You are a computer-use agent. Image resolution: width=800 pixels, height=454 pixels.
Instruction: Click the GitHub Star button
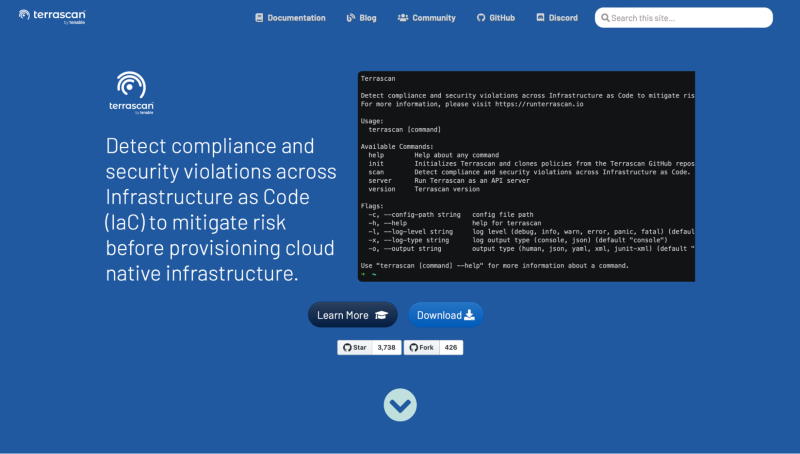coord(355,347)
